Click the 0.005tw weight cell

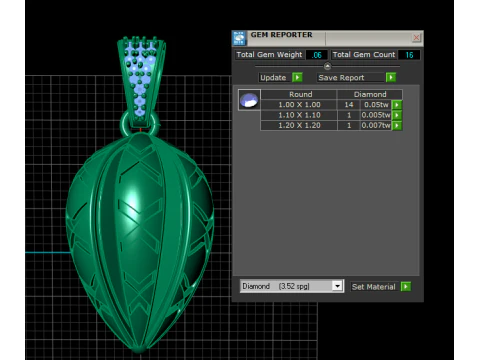tap(376, 115)
